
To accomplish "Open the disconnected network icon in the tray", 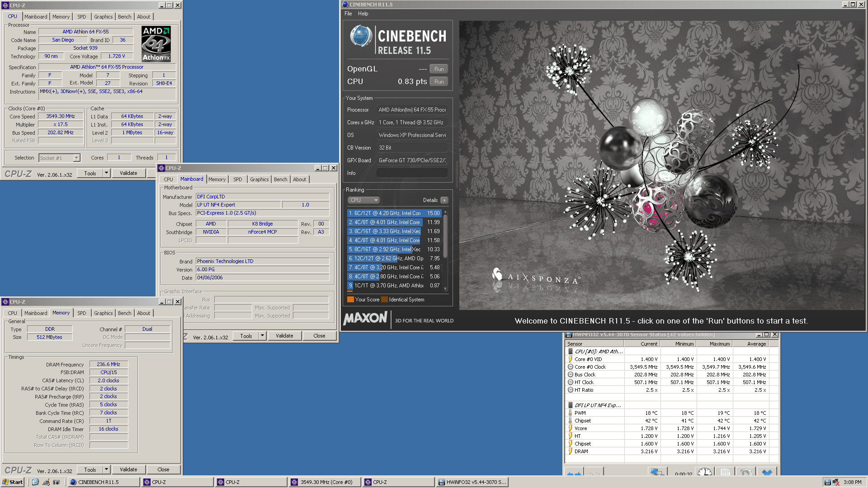I will [836, 482].
